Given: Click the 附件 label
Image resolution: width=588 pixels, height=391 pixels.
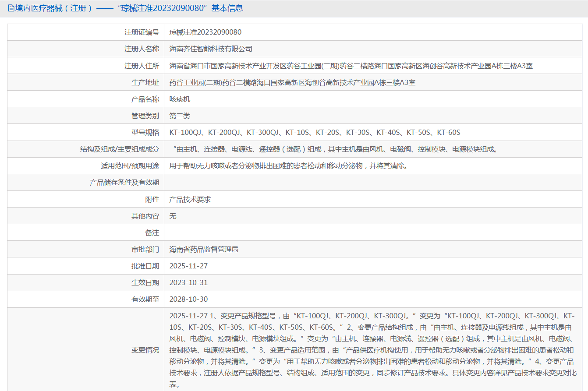Looking at the screenshot, I should pos(152,199).
